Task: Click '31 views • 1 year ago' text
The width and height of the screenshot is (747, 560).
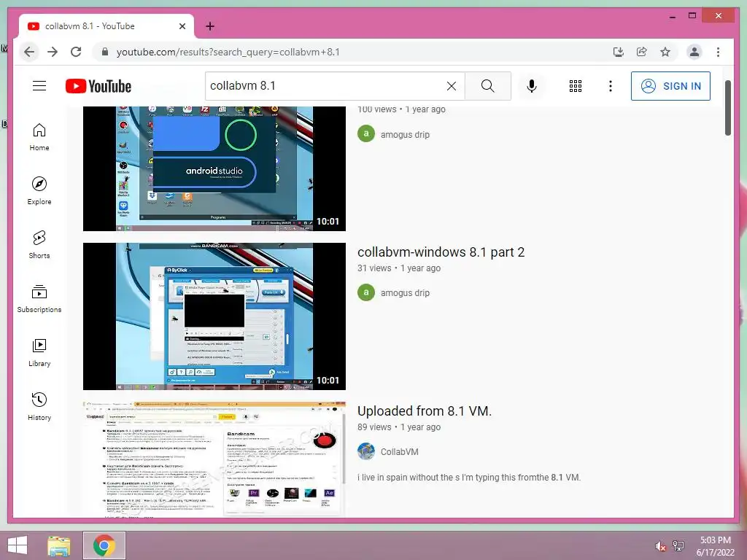Action: [x=399, y=268]
